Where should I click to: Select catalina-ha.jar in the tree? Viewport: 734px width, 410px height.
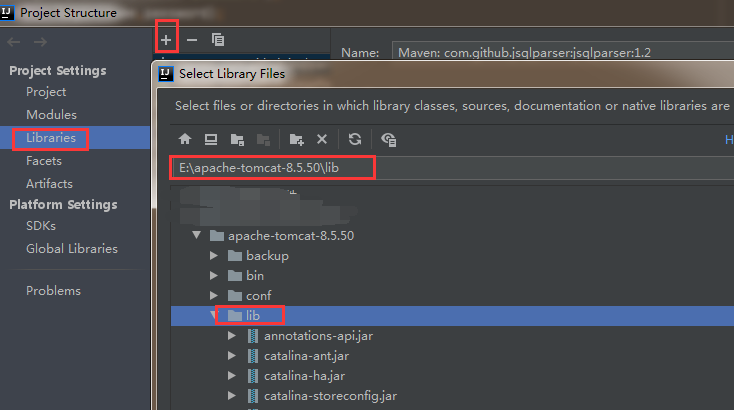(x=304, y=376)
